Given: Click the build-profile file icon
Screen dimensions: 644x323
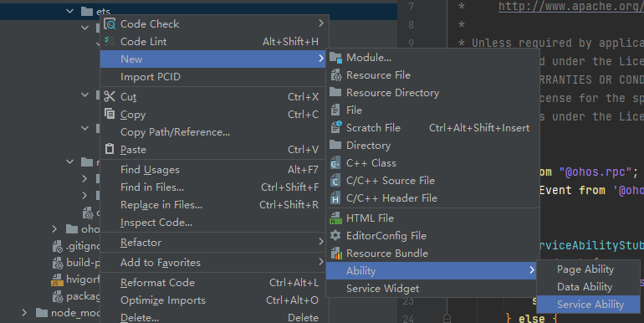Looking at the screenshot, I should [57, 263].
